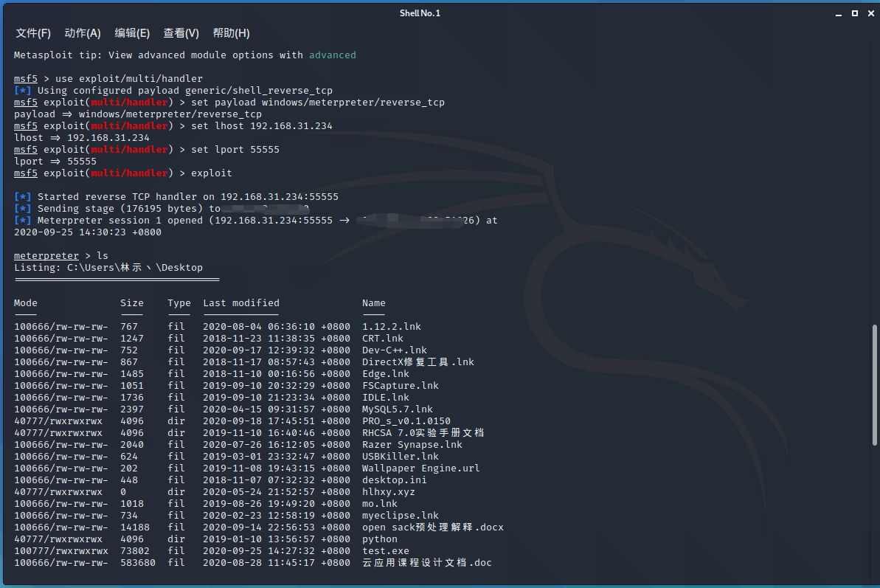Click file name 'Wallpaper Engine.url'
Screen dimensions: 880x588
click(x=421, y=467)
